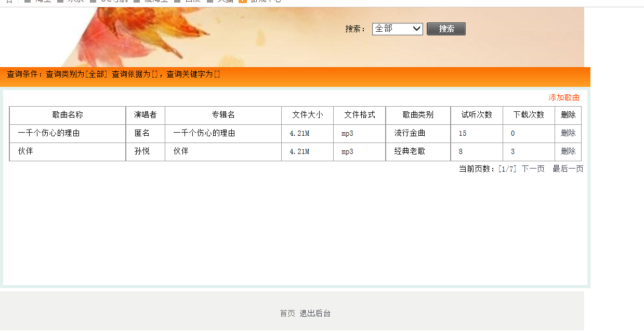Click 退出后台 to log out
The height and width of the screenshot is (335, 644).
[315, 314]
